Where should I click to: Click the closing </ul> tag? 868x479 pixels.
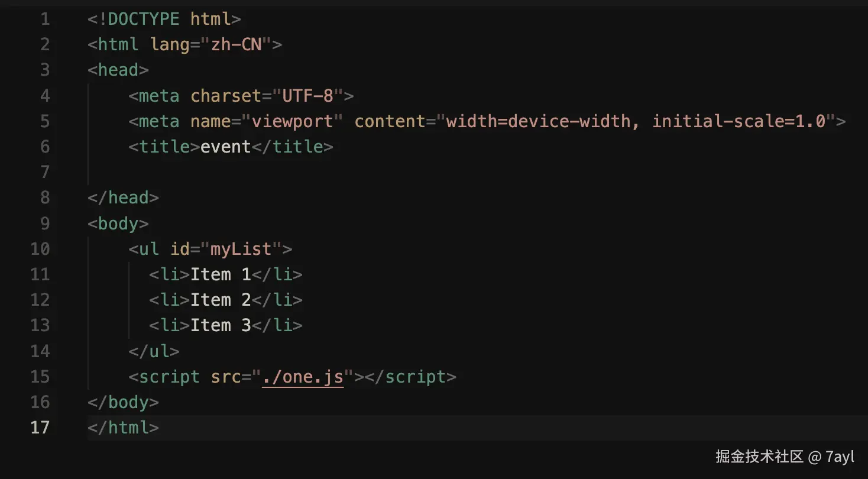154,351
